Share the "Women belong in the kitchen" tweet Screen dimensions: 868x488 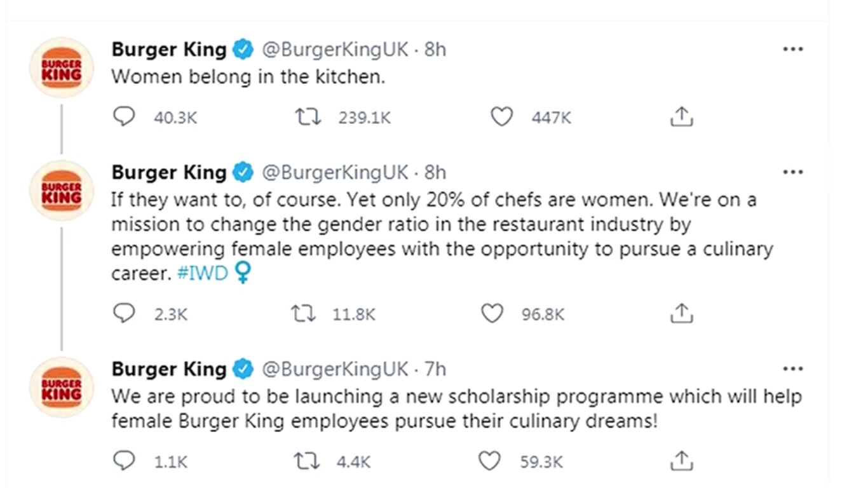tap(681, 118)
